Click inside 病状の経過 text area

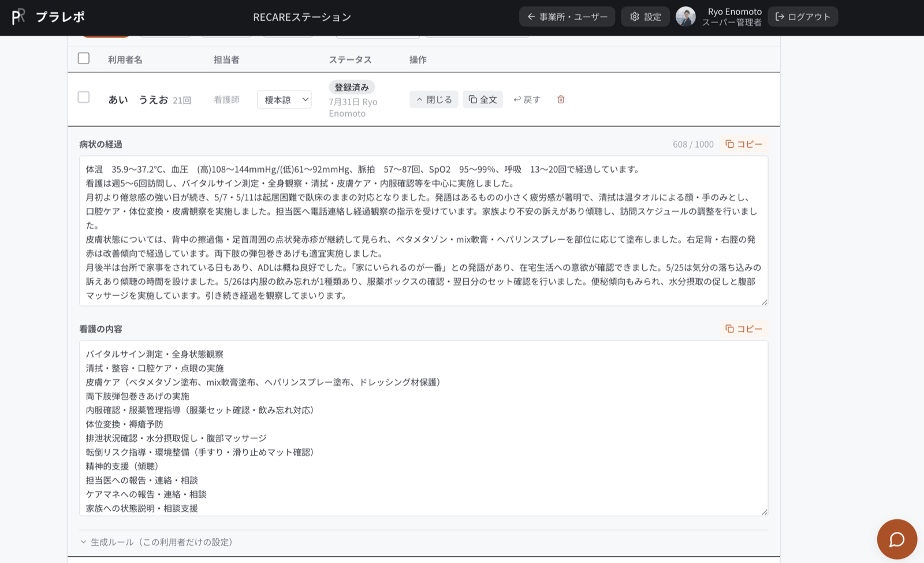[x=423, y=231]
